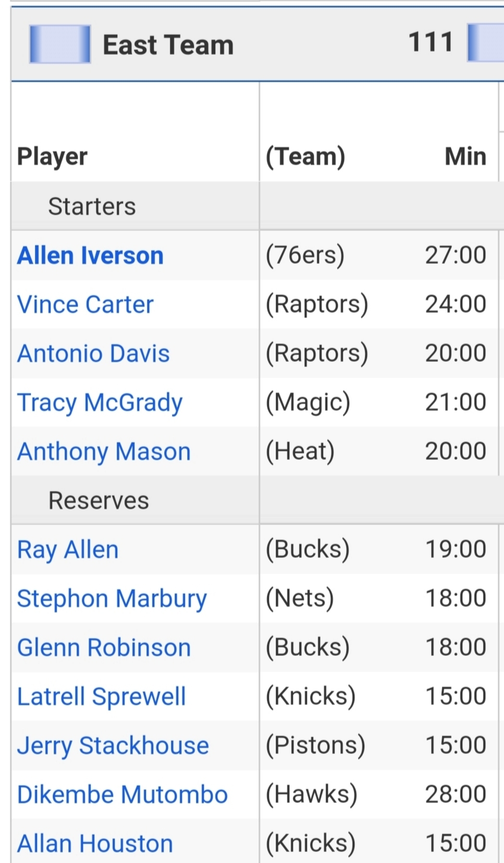Click the Reserves section row
This screenshot has height=863, width=504.
99,501
